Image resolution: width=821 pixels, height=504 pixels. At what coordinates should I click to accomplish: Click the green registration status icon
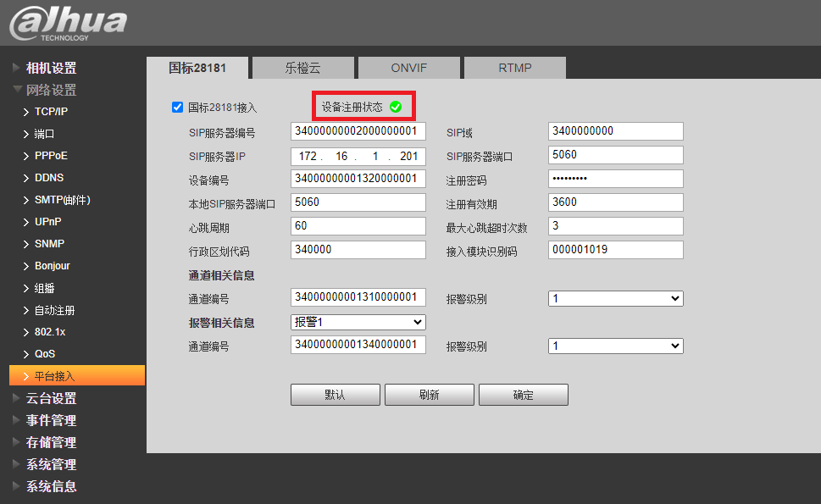[396, 108]
